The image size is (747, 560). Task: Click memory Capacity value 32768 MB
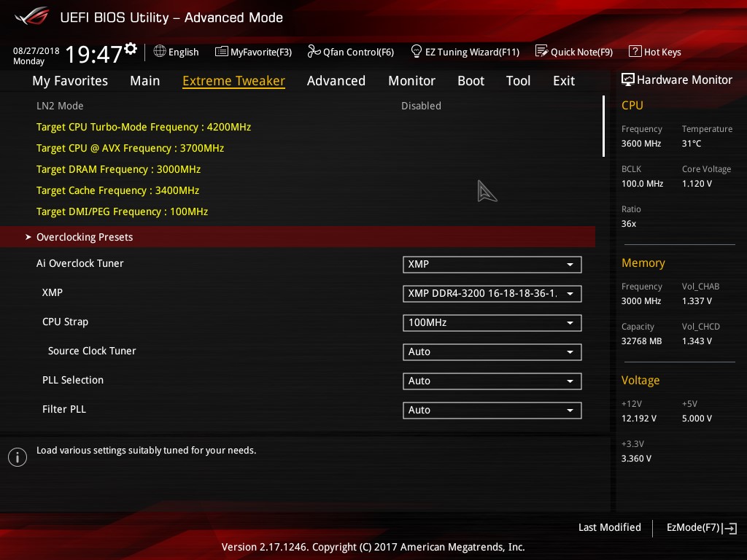[x=641, y=341]
